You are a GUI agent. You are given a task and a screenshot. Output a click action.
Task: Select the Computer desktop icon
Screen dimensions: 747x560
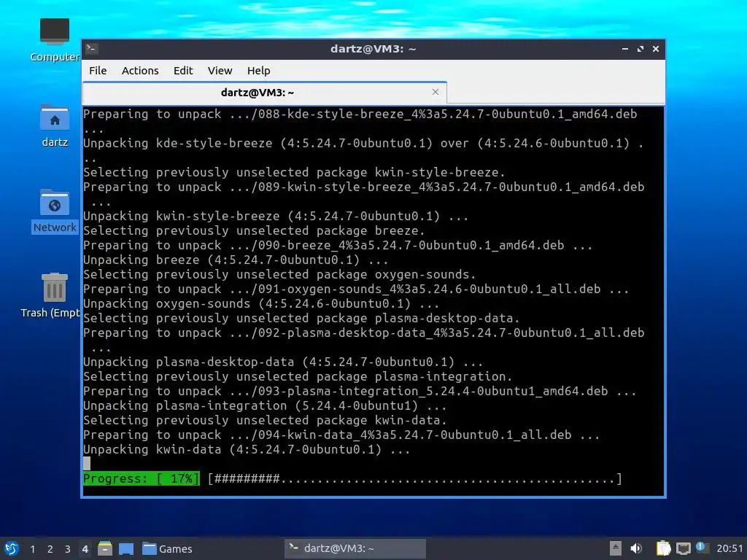55,40
